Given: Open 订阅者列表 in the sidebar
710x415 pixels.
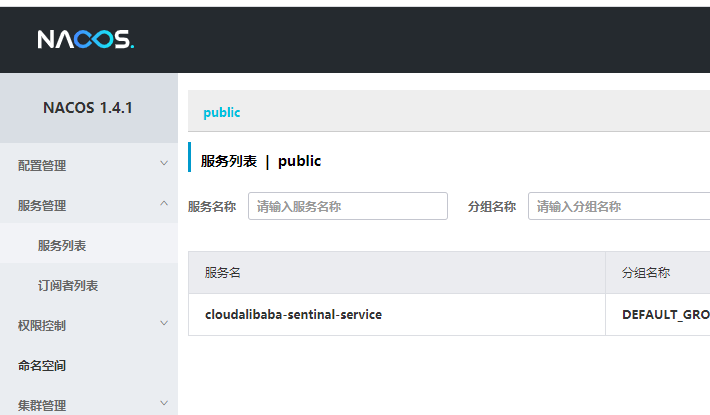Looking at the screenshot, I should (68, 286).
